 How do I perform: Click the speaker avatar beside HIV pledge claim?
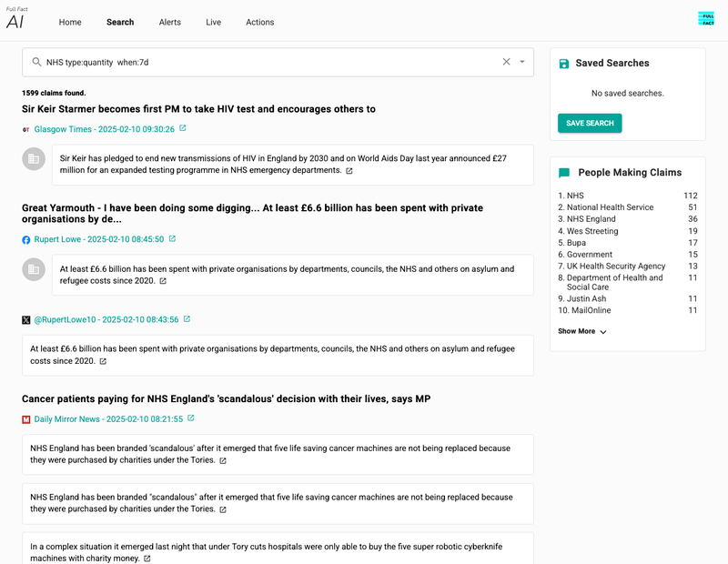34,159
